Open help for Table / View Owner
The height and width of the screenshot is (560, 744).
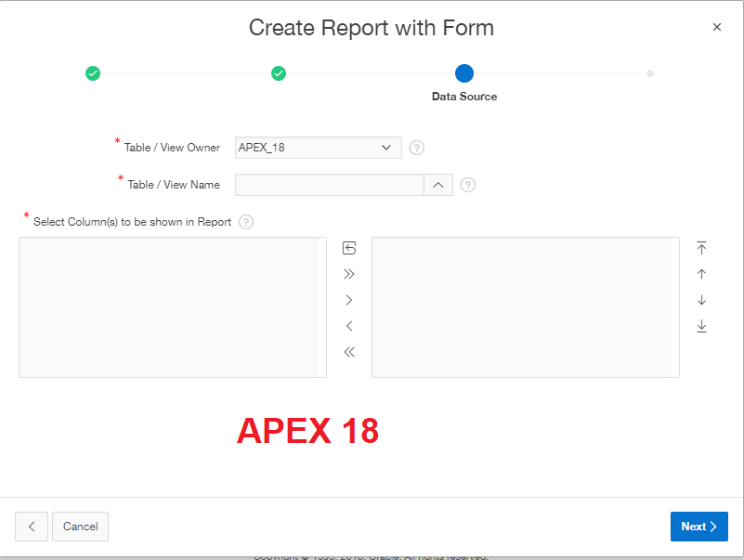click(x=417, y=148)
